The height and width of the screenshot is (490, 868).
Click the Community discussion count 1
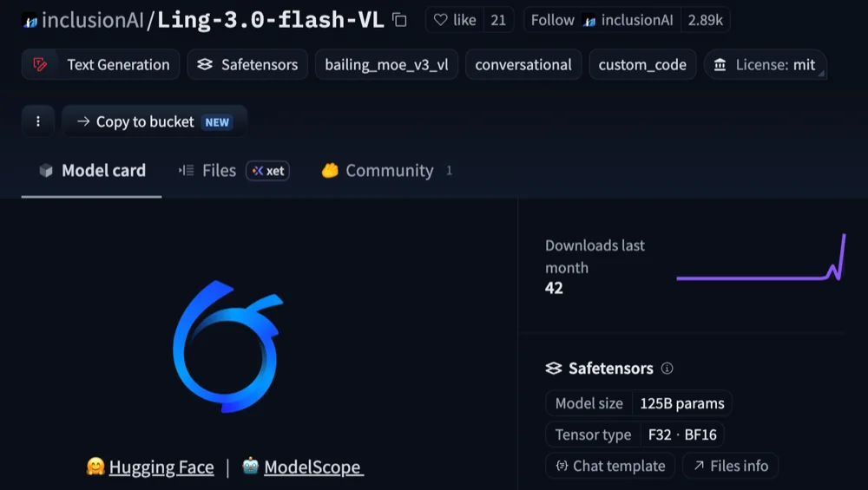pos(449,170)
